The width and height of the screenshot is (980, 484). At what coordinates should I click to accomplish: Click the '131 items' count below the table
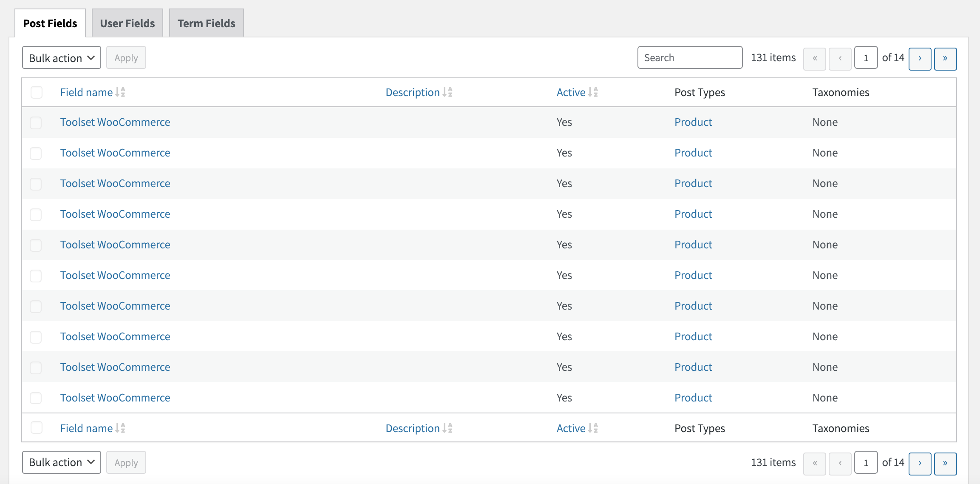[773, 462]
